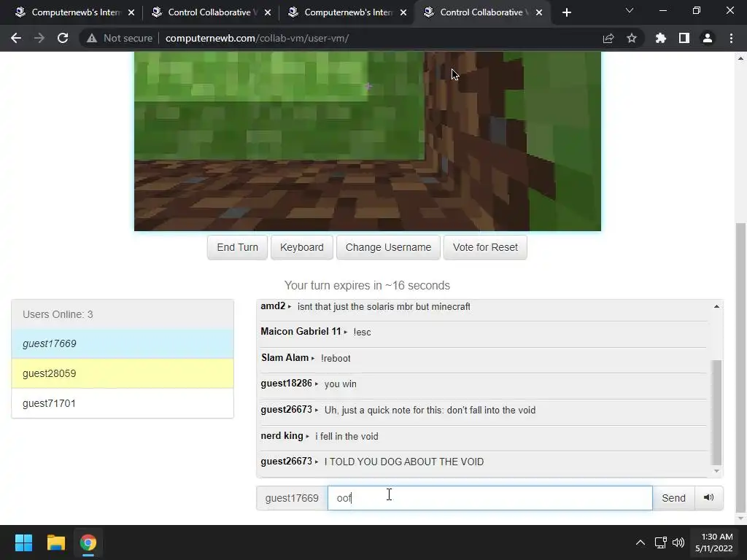Click inside the Minecraft VM display
Image resolution: width=747 pixels, height=560 pixels.
point(368,141)
